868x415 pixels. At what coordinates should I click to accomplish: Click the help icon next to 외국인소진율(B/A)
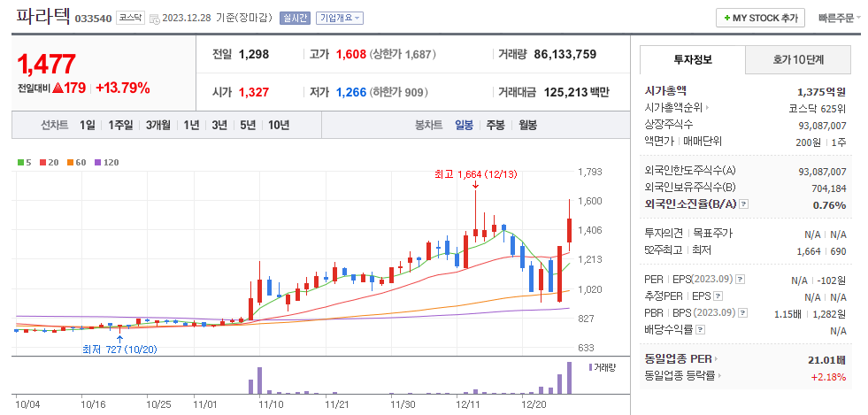(x=744, y=204)
